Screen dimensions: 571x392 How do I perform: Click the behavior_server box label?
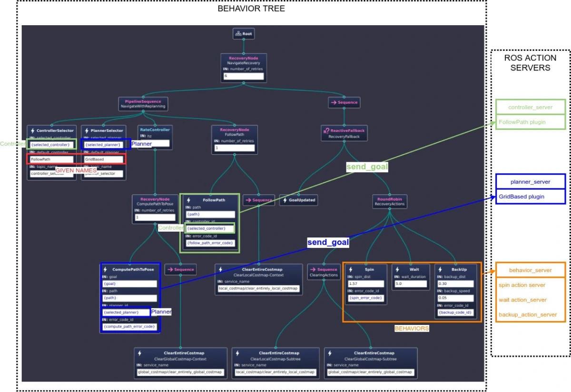click(530, 270)
